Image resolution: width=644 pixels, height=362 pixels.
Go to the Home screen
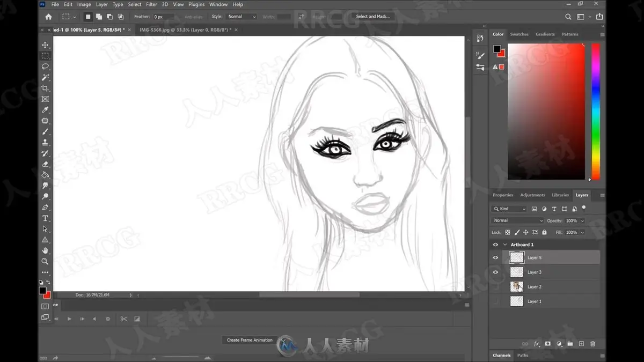pos(48,17)
